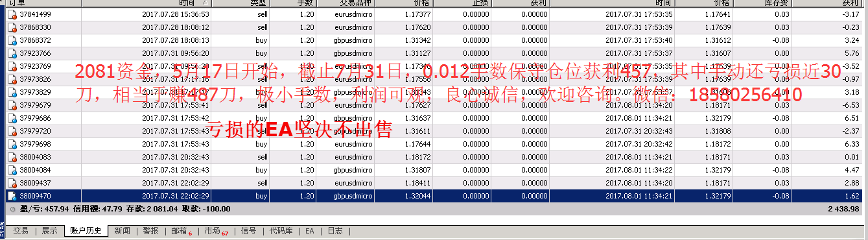Image resolution: width=868 pixels, height=240 pixels.
Task: Click the order icon for 38009437
Action: coord(12,182)
